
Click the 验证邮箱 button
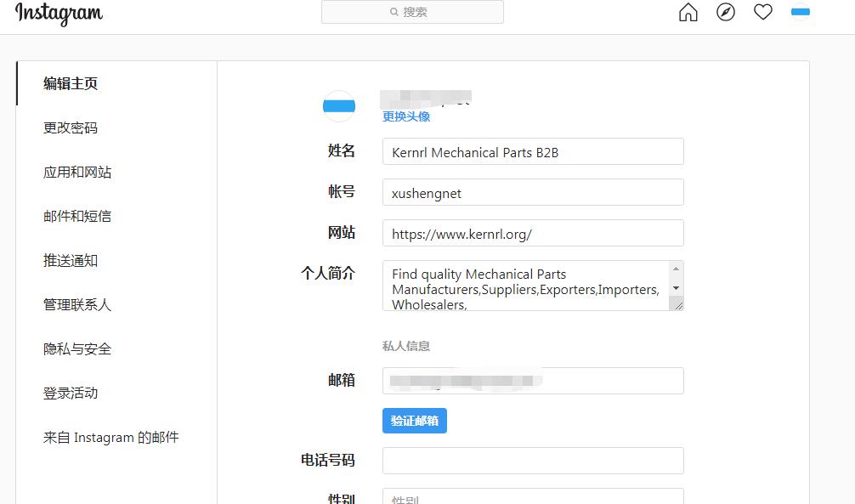coord(415,420)
